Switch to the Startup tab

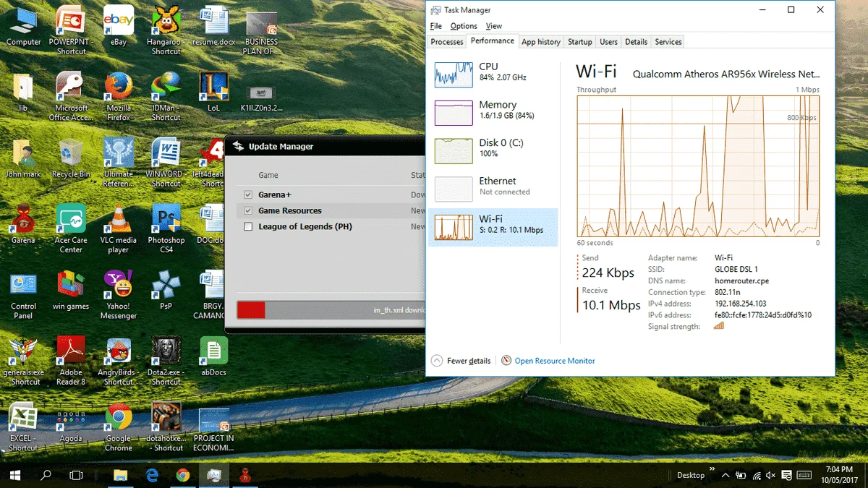tap(580, 42)
